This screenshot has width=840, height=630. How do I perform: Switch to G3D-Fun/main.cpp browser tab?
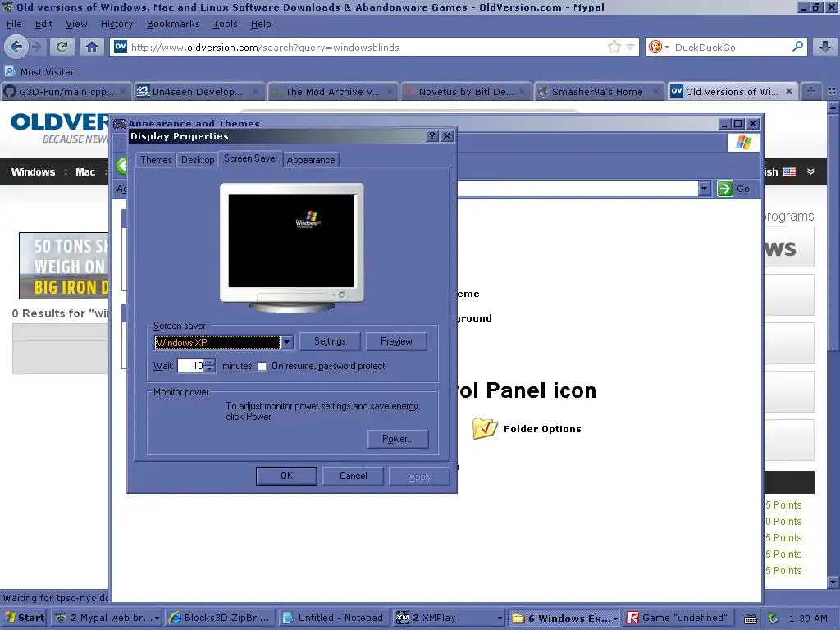[x=66, y=92]
